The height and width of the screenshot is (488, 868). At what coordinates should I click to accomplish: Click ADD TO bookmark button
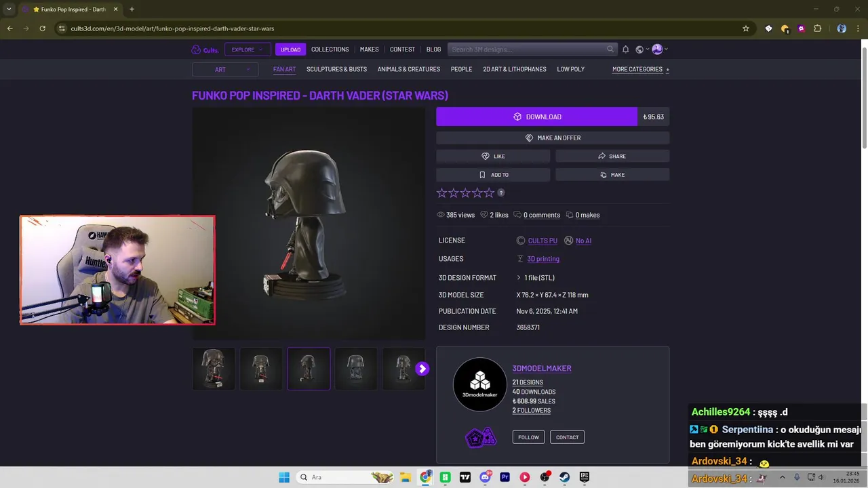(493, 175)
